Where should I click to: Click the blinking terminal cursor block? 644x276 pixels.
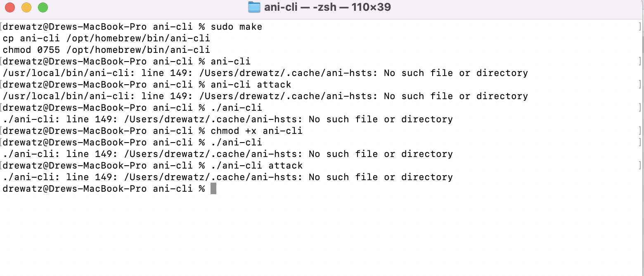[x=213, y=188]
